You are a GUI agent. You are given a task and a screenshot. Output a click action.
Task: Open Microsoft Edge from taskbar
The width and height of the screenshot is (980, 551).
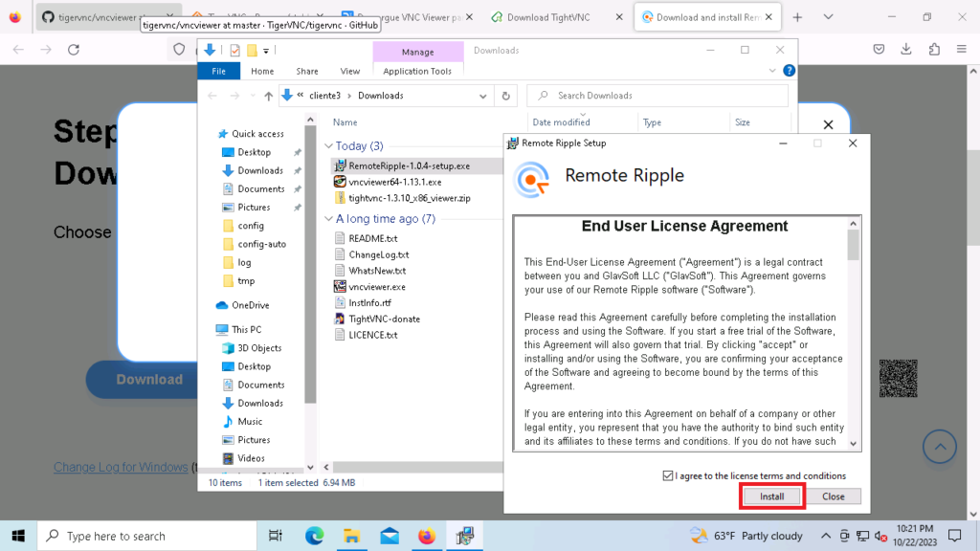click(314, 536)
